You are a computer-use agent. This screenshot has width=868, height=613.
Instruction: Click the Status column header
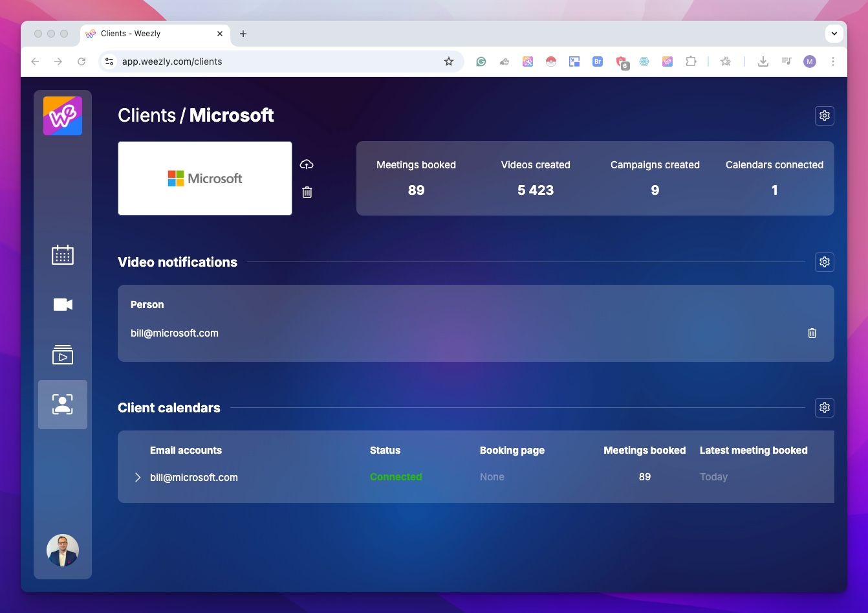coord(385,450)
